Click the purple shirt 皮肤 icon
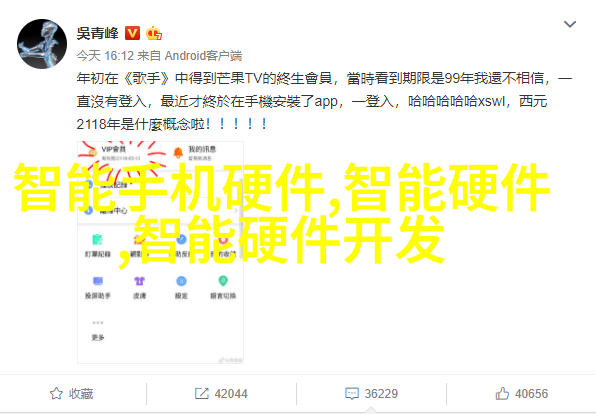 point(139,281)
